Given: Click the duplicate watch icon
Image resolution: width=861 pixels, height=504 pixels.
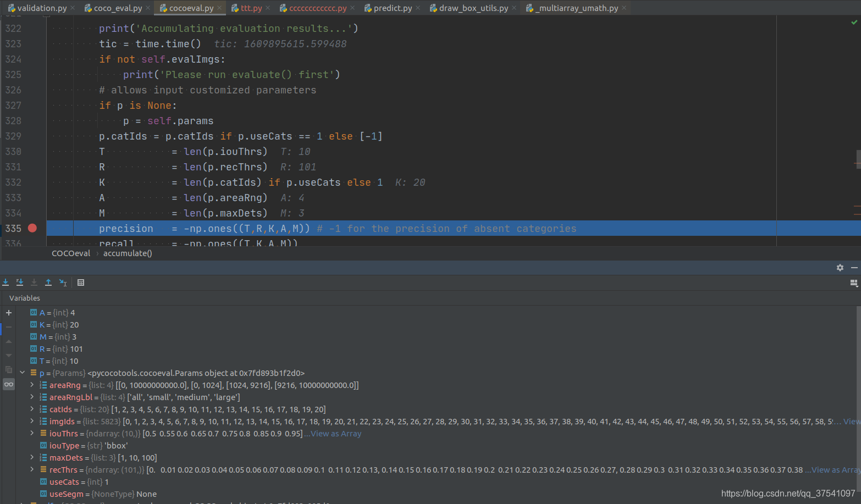Looking at the screenshot, I should (x=9, y=370).
